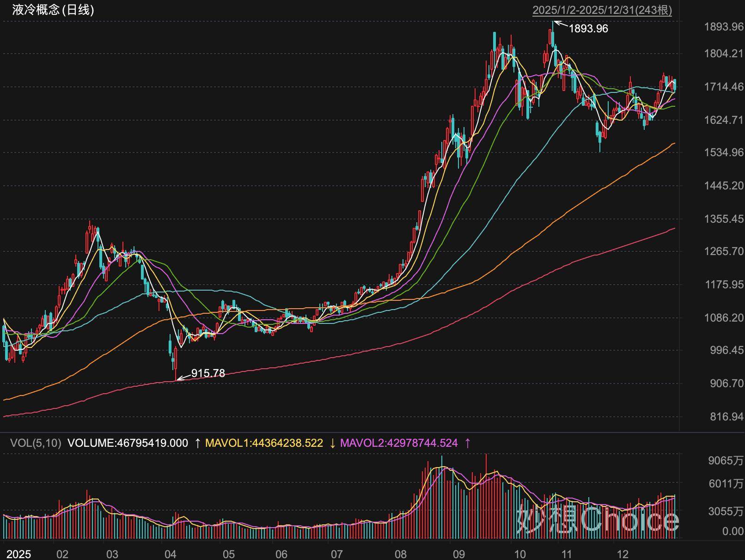Click the 液冷概念(日线) chart title

tap(53, 10)
